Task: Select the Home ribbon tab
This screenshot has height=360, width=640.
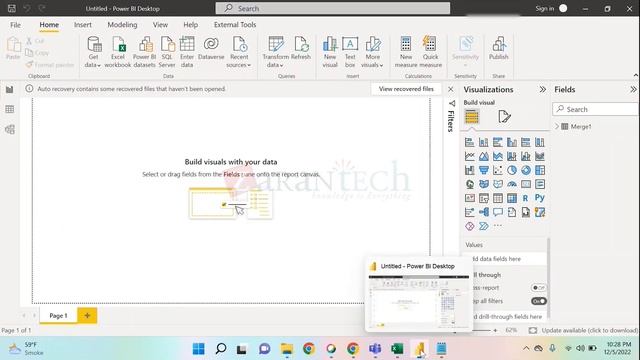Action: pyautogui.click(x=49, y=25)
